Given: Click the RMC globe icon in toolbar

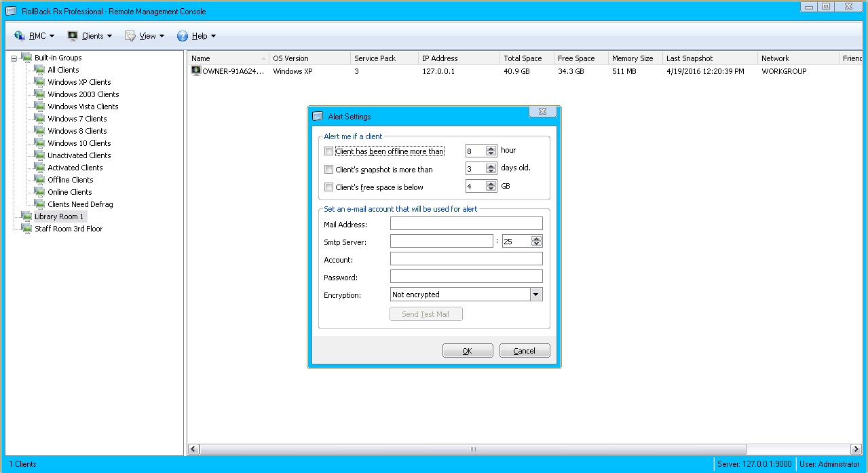Looking at the screenshot, I should click(20, 36).
